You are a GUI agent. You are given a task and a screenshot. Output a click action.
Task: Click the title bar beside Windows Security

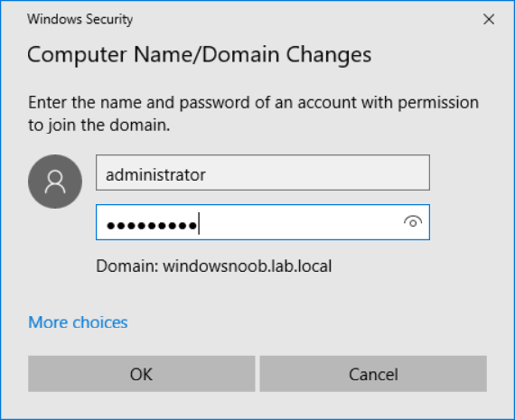tap(305, 19)
